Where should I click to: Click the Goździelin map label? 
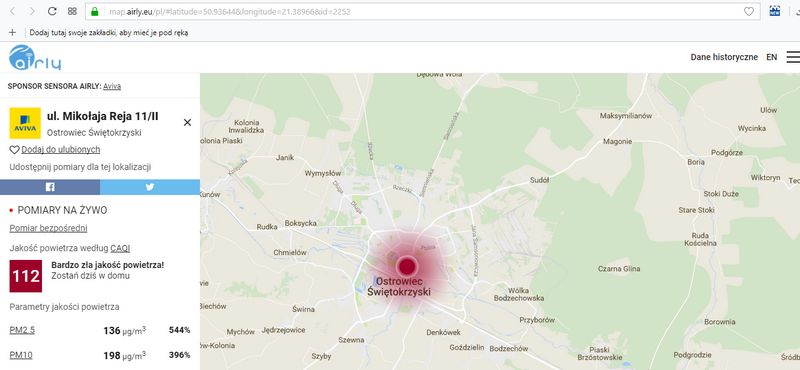(x=467, y=348)
